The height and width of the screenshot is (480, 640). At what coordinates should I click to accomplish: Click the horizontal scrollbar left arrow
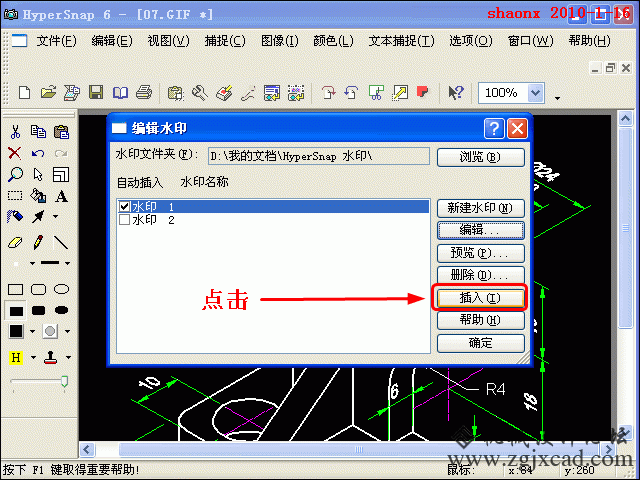[87, 450]
